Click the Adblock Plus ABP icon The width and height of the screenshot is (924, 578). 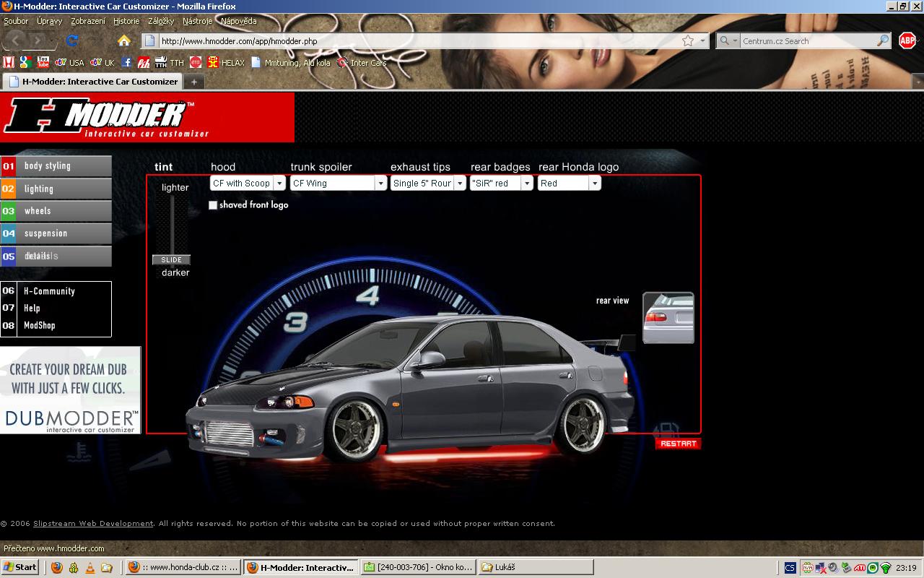(907, 40)
